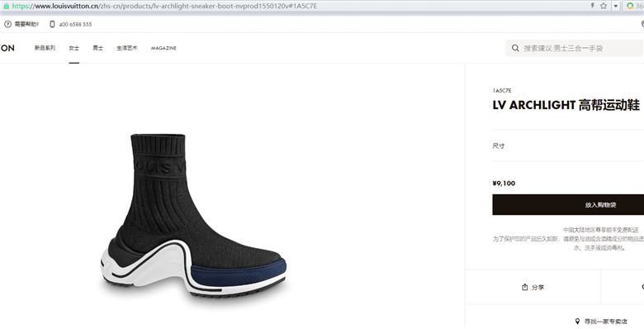Click the black sneaker boot product image
The image size is (644, 329).
coord(193,216)
